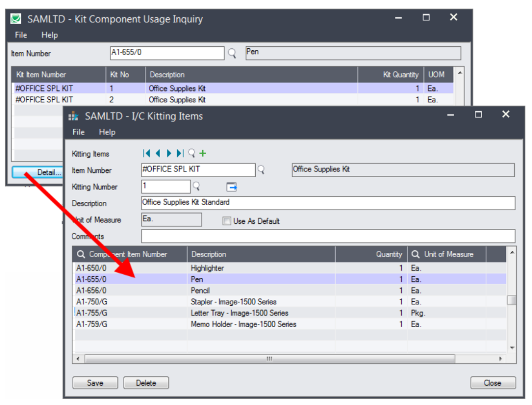532x405 pixels.
Task: Click scroll-up arrow of the kit list
Action: coord(460,73)
